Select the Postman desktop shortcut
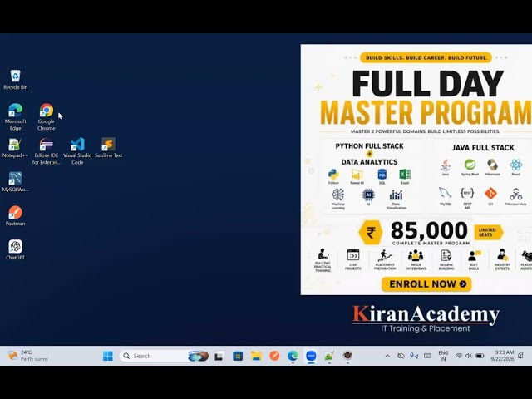 (x=15, y=216)
